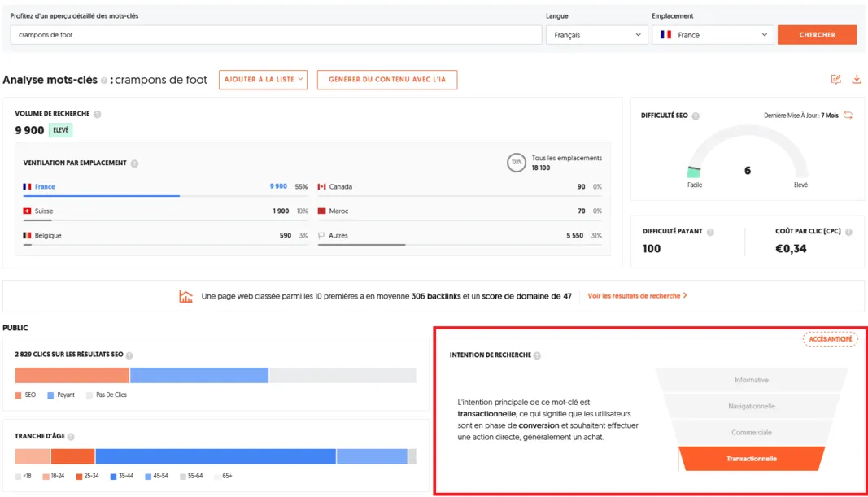
Task: Click the Suisse flag icon
Action: coord(27,211)
